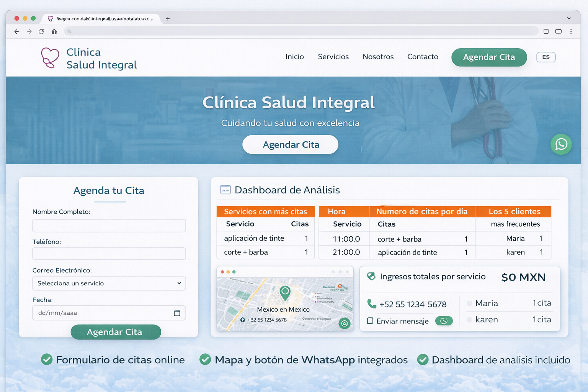The width and height of the screenshot is (588, 392).
Task: Submit form with green Agendar Cita button
Action: (116, 332)
